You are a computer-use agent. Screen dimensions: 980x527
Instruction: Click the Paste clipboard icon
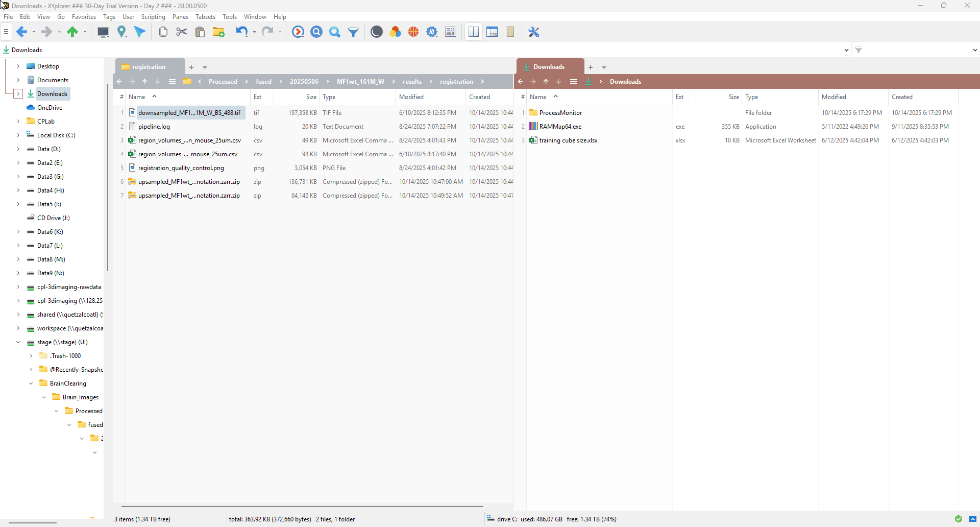point(200,32)
